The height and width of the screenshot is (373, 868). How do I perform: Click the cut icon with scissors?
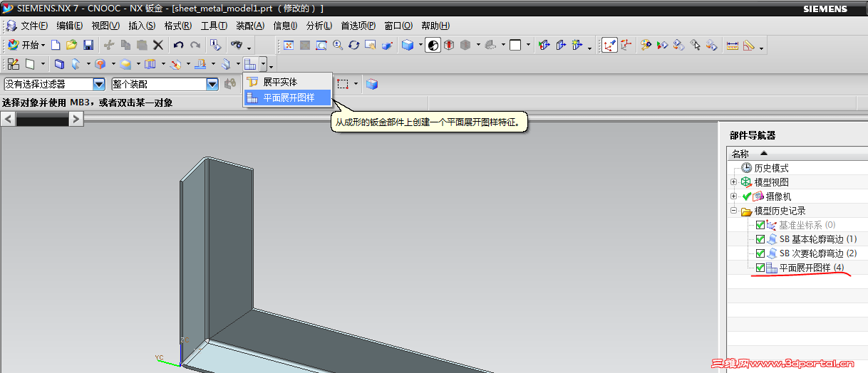(109, 45)
